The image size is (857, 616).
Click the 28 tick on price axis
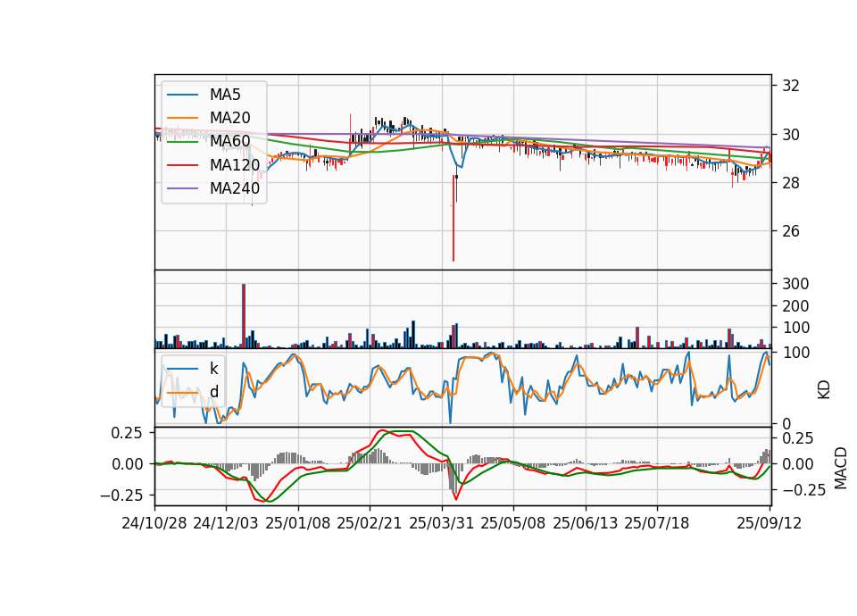pyautogui.click(x=791, y=183)
